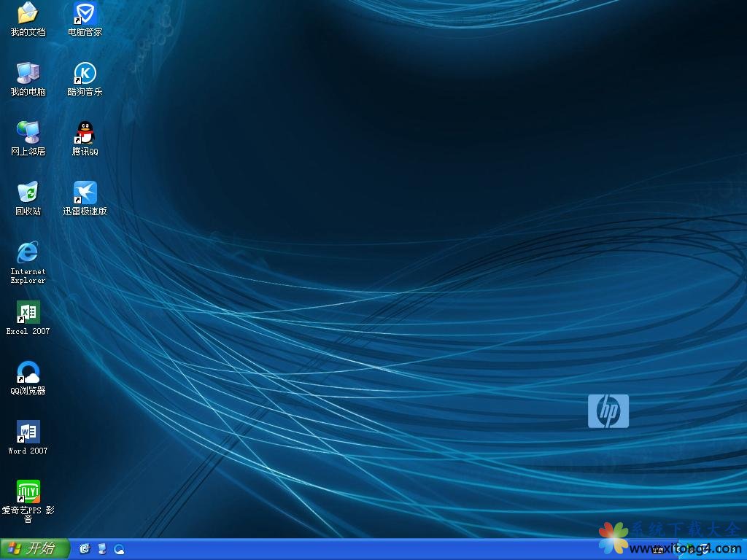Click Show Desktop in the quick launch bar
This screenshot has width=747, height=560.
click(x=85, y=549)
